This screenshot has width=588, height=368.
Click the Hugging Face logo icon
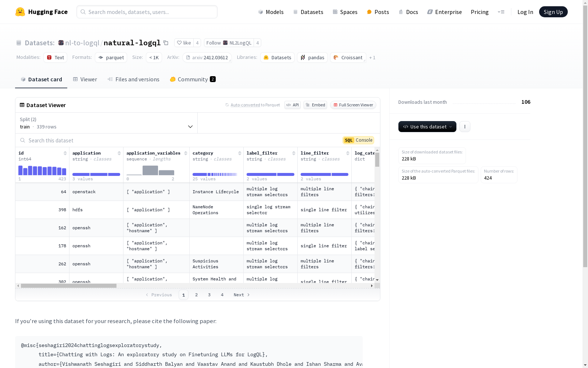(20, 12)
